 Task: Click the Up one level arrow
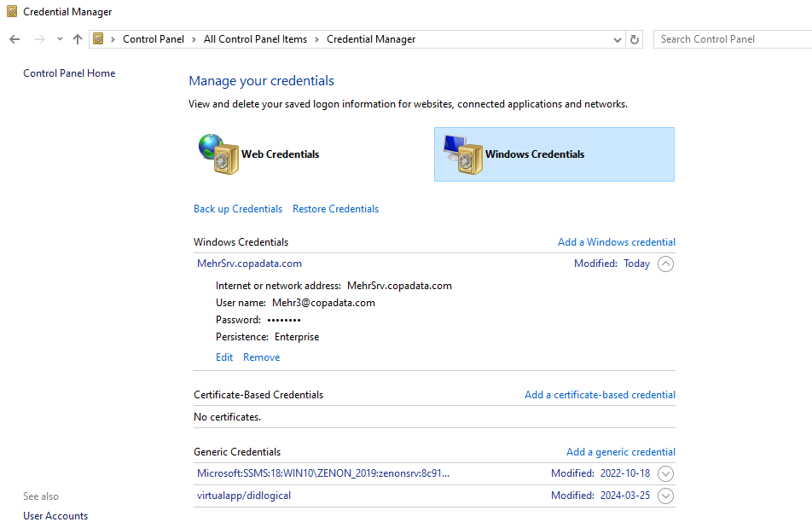click(x=78, y=39)
